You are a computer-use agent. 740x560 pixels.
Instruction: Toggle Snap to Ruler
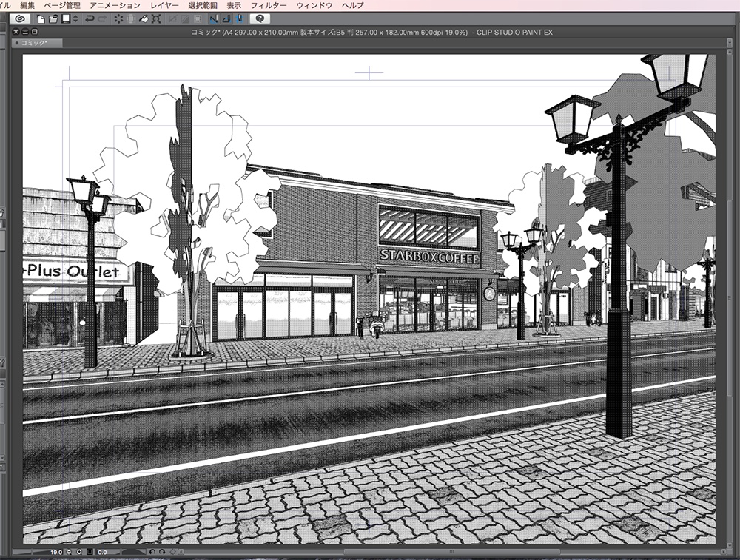tap(215, 19)
